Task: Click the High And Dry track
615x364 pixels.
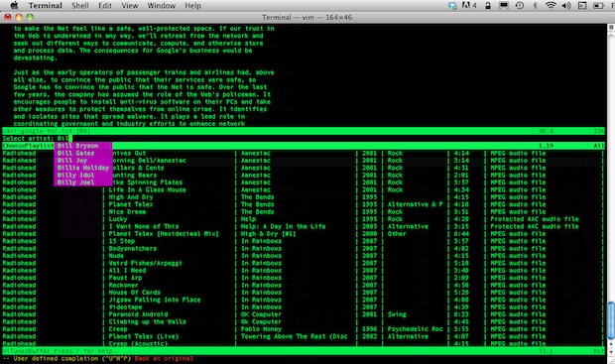Action: [x=131, y=197]
